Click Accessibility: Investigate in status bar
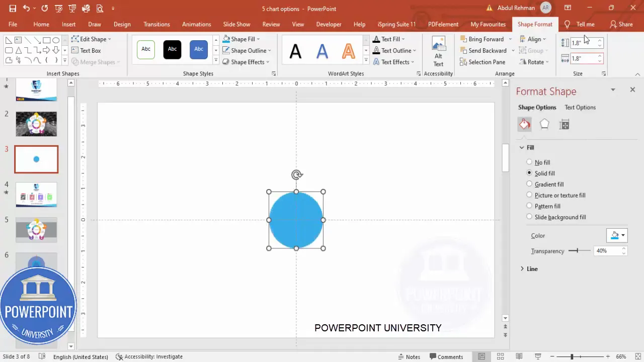Screen dimensions: 644x362 149,356
